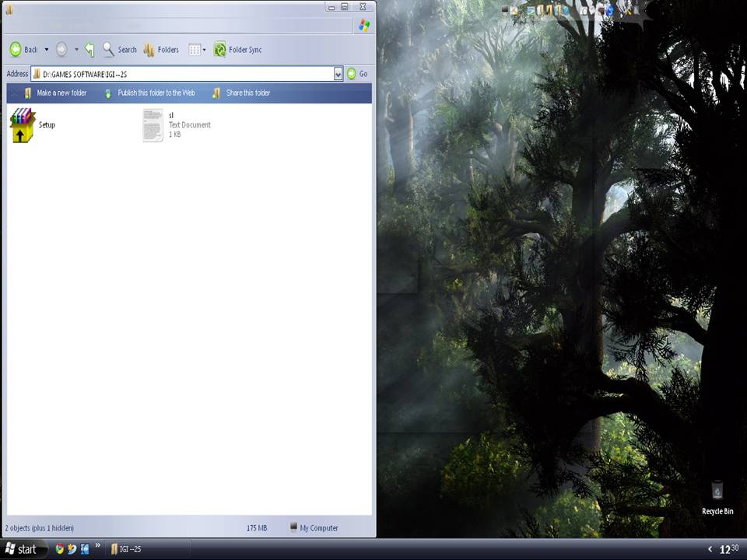This screenshot has width=747, height=560.
Task: Open the sl text document
Action: pos(153,124)
